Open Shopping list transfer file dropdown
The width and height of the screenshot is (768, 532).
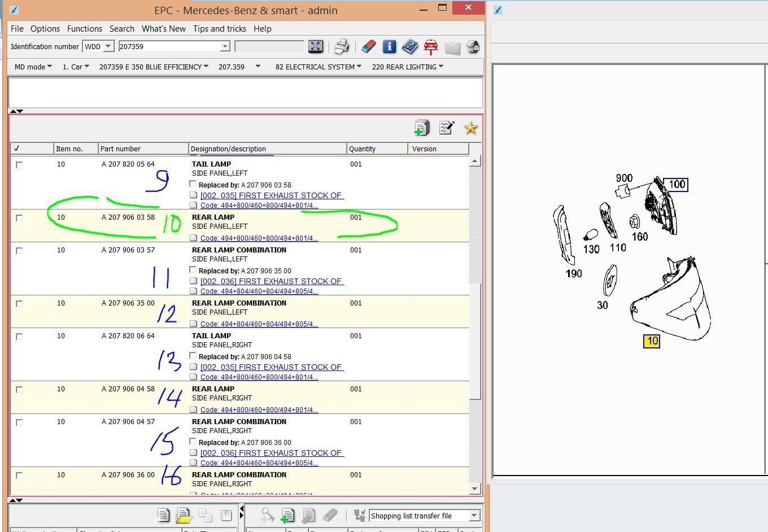point(474,516)
